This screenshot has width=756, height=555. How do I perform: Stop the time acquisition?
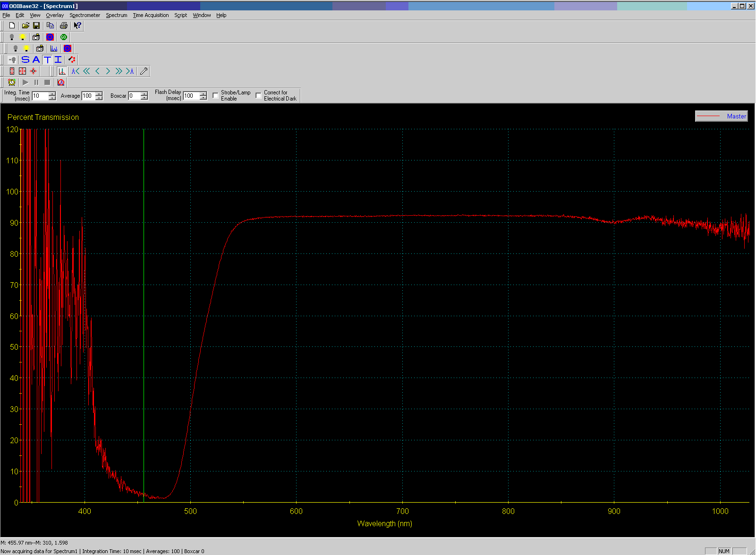point(47,82)
